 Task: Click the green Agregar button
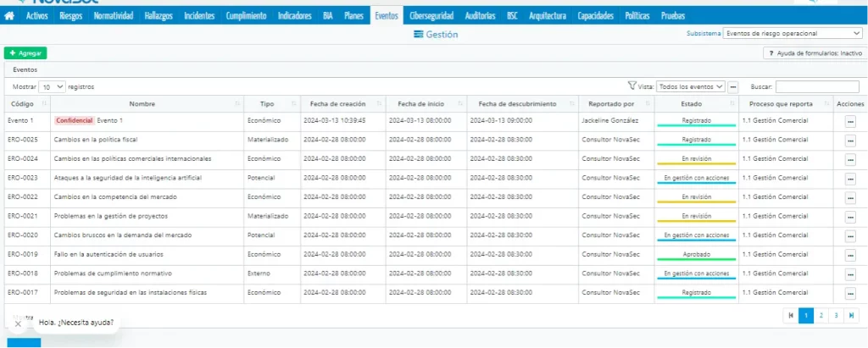tap(25, 53)
